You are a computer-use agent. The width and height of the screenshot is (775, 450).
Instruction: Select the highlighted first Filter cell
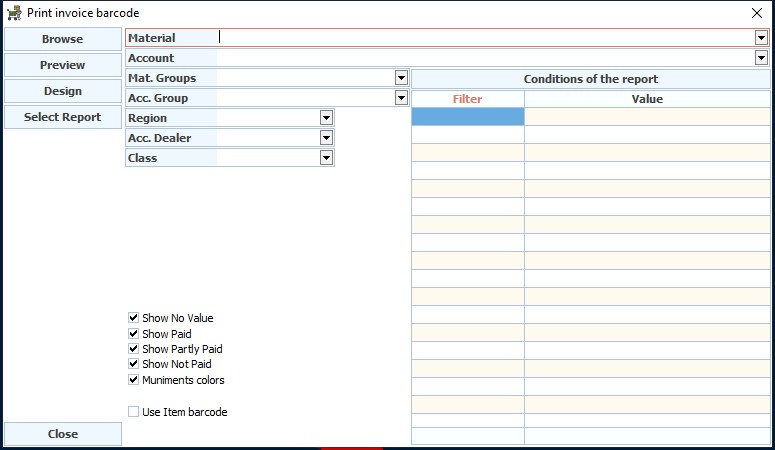[x=468, y=117]
